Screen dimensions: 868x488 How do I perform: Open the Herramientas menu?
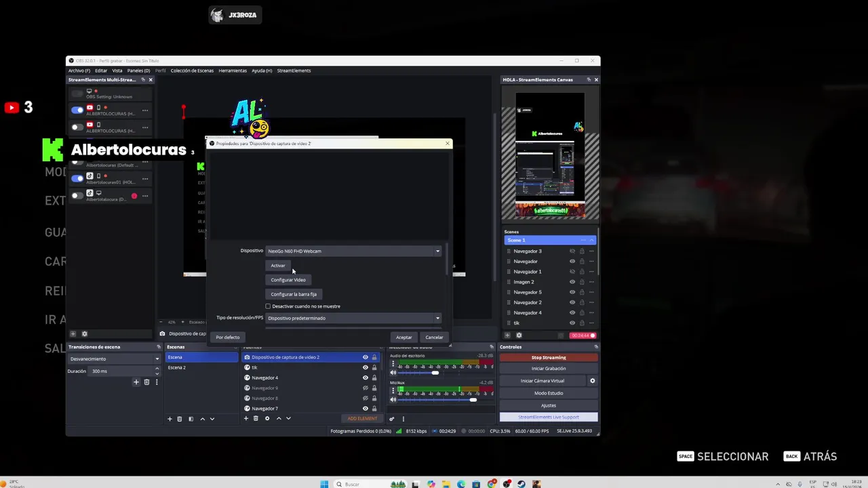[x=233, y=70]
